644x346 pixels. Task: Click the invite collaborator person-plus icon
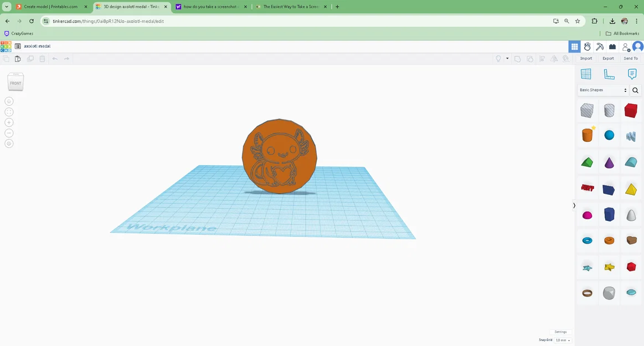[x=626, y=47]
